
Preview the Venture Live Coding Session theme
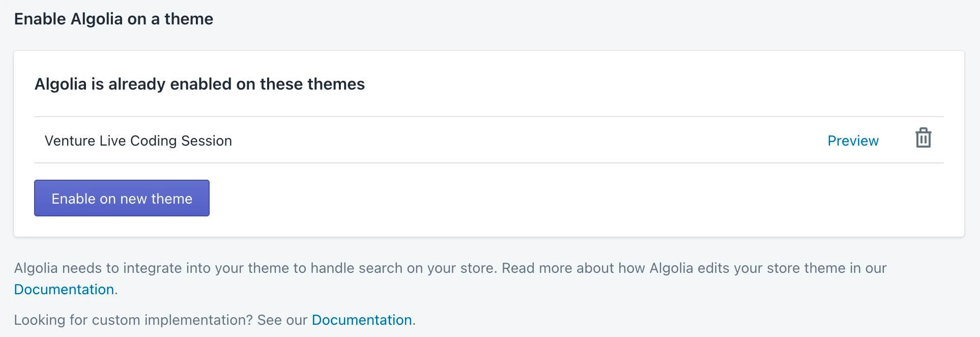852,141
